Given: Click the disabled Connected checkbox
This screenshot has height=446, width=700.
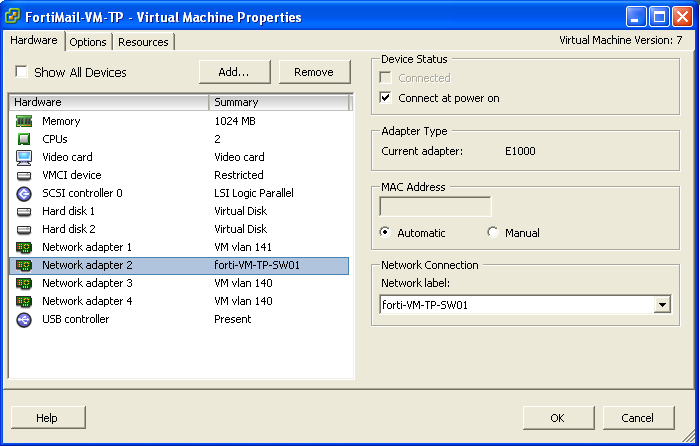Looking at the screenshot, I should click(x=385, y=78).
